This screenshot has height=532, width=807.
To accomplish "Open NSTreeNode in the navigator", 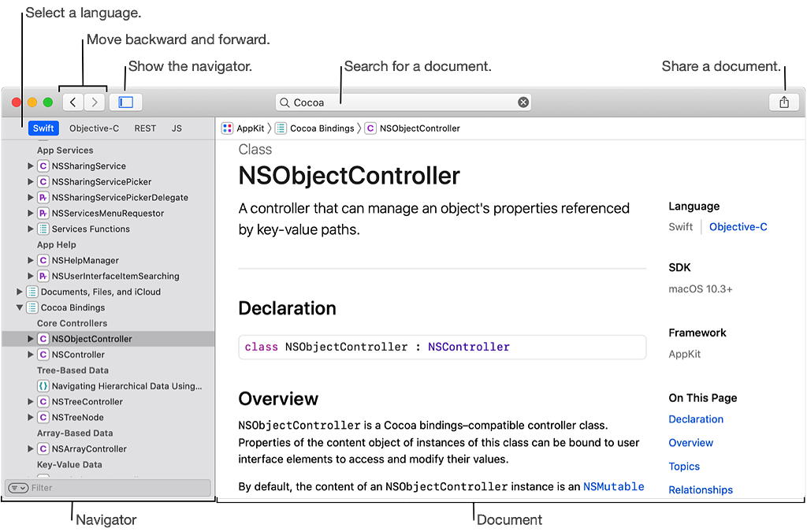I will 77,418.
